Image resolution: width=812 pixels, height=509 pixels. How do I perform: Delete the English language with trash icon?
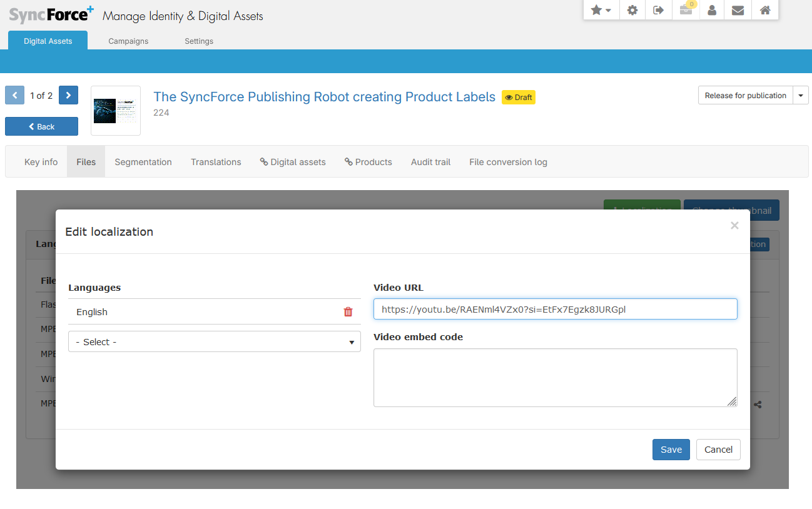pos(348,311)
